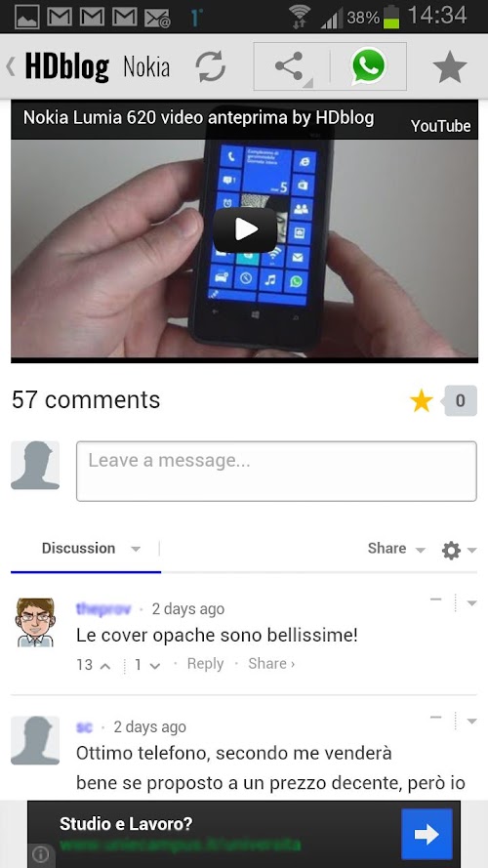Go back using the HDblog arrow
The height and width of the screenshot is (868, 488).
click(x=11, y=66)
